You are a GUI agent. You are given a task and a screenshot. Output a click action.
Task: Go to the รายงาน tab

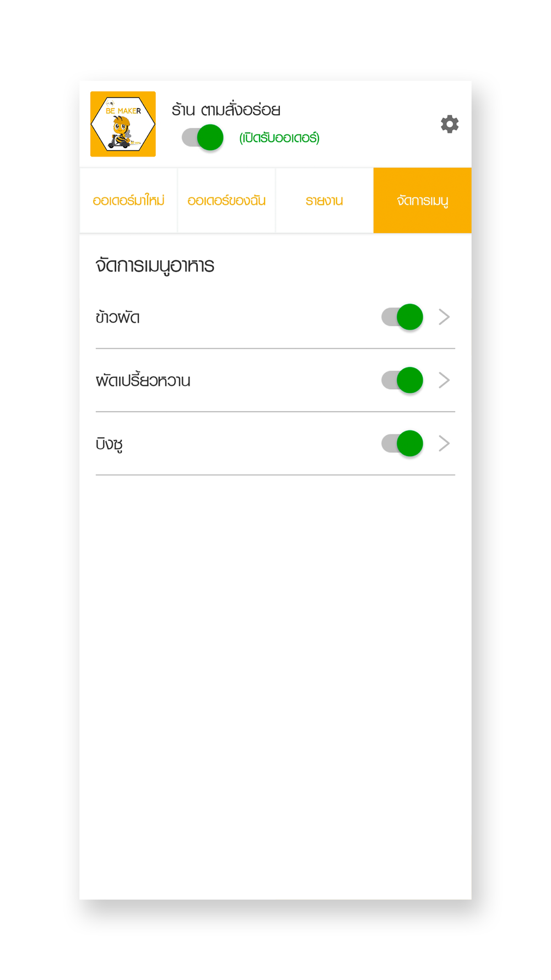(x=325, y=201)
